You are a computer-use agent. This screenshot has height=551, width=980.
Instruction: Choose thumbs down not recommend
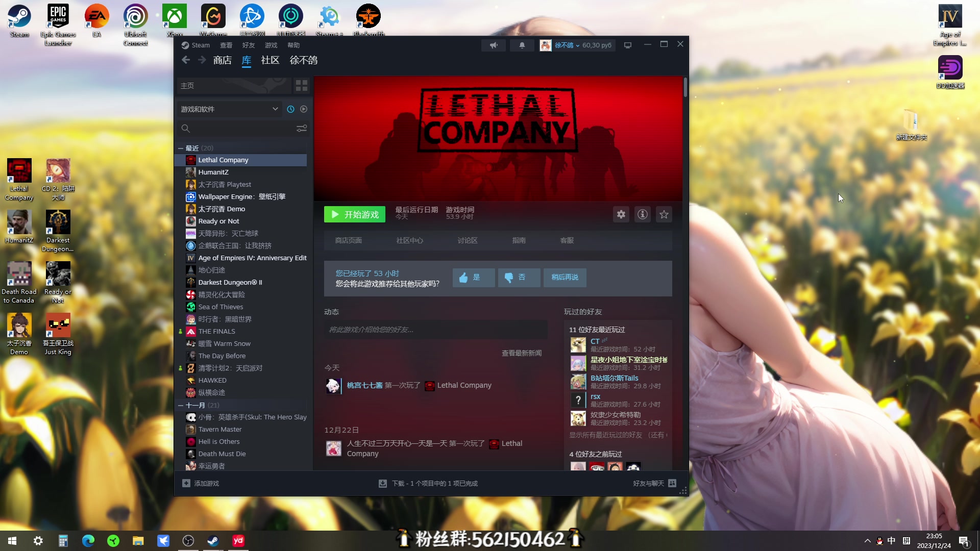click(519, 278)
